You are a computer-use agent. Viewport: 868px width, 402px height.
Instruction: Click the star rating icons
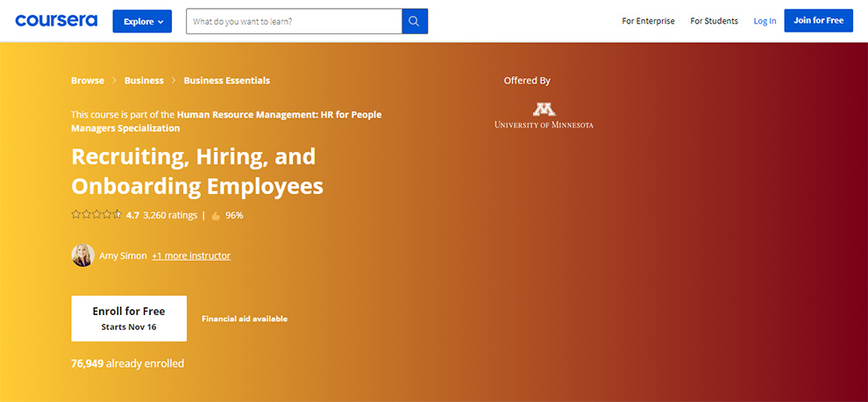pos(96,215)
